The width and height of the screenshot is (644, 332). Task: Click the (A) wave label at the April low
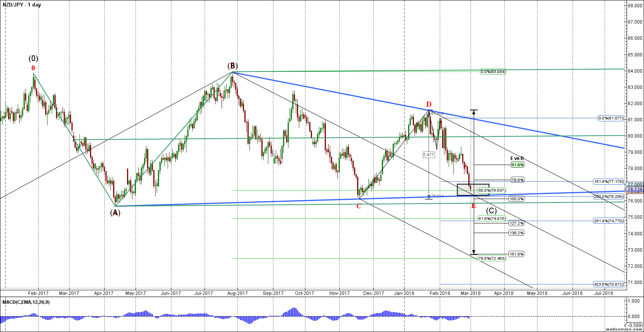click(115, 213)
